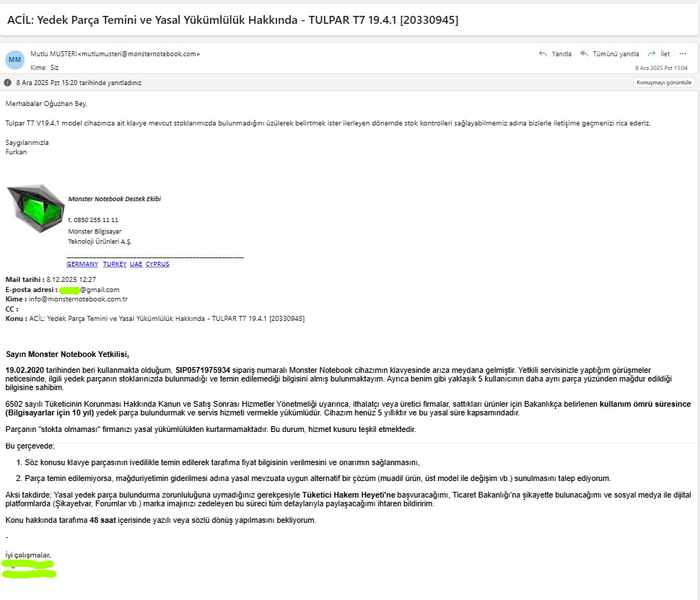The image size is (700, 600).
Task: Open the CYPRUS link in signature
Action: [x=157, y=264]
